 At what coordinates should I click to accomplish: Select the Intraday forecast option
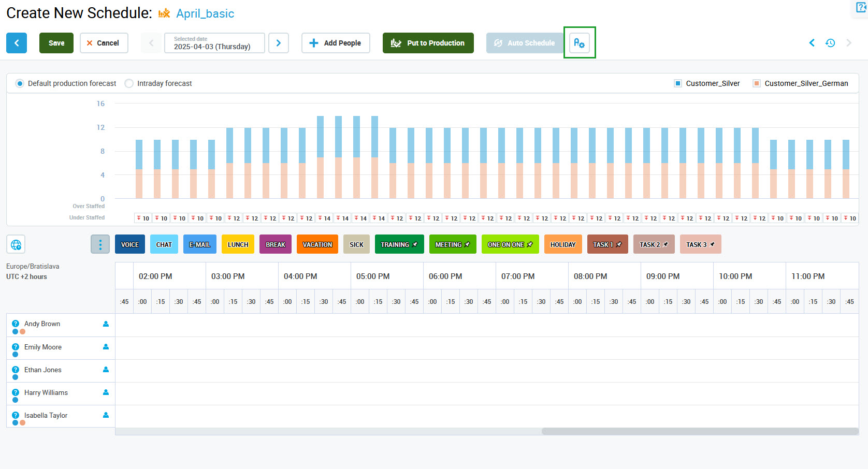[129, 83]
